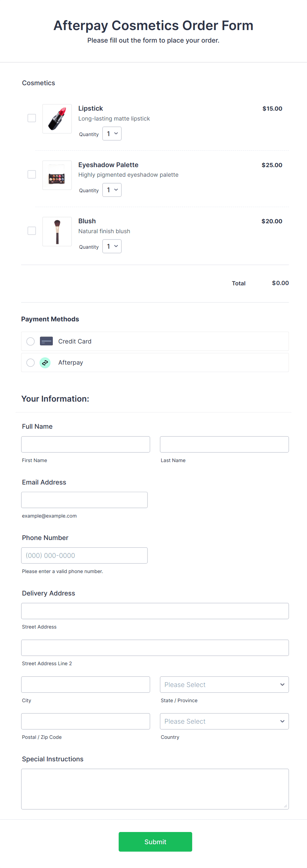Check the Lipstick item checkbox
This screenshot has width=307, height=868.
pos(32,118)
